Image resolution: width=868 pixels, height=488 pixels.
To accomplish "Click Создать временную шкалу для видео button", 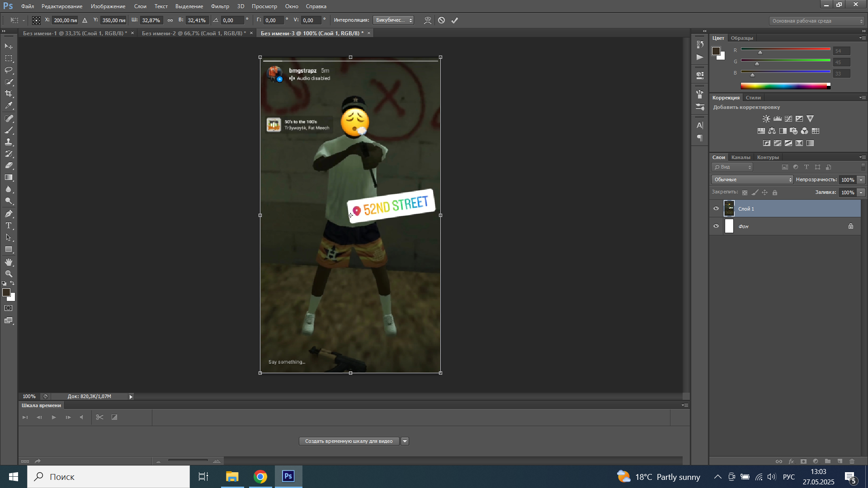I will coord(349,441).
